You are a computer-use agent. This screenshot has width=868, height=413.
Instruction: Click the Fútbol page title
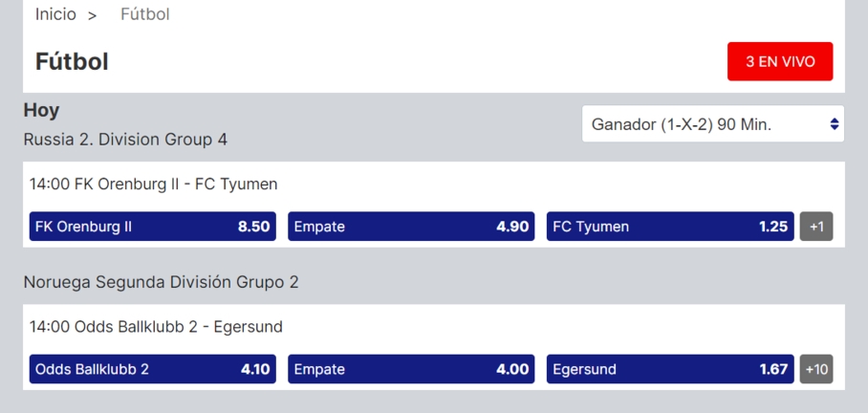(x=72, y=61)
